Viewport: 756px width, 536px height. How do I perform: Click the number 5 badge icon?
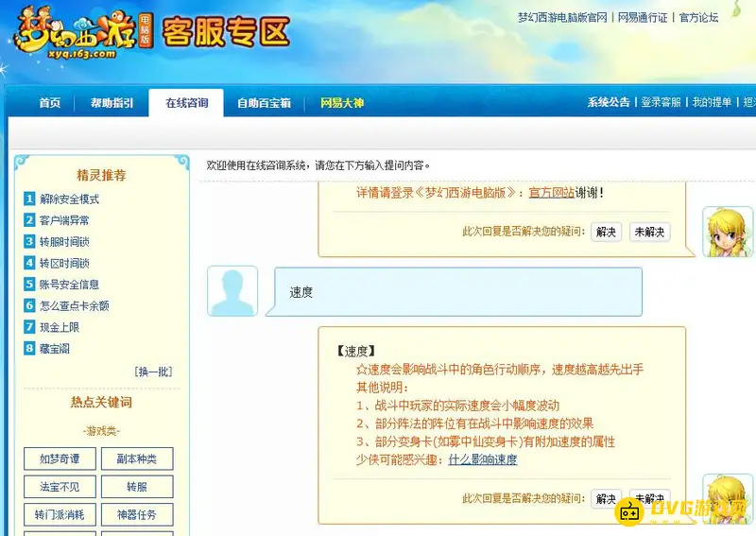pos(29,284)
